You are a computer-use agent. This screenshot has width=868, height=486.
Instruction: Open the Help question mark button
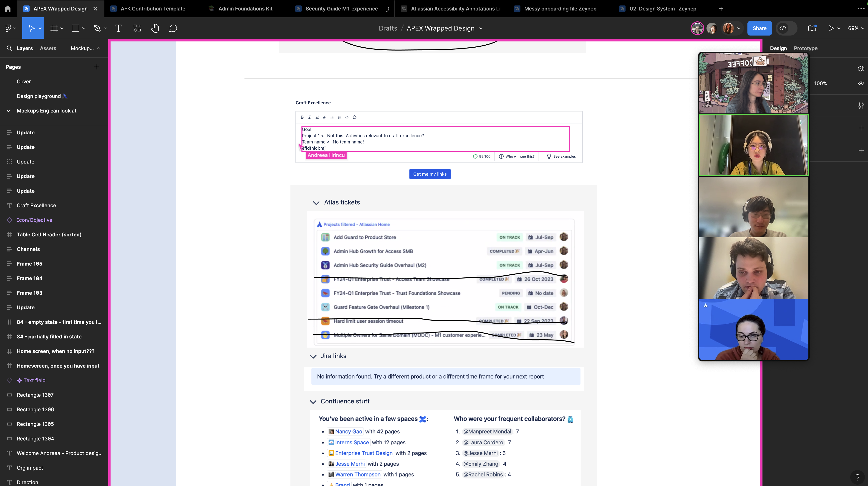(x=857, y=477)
